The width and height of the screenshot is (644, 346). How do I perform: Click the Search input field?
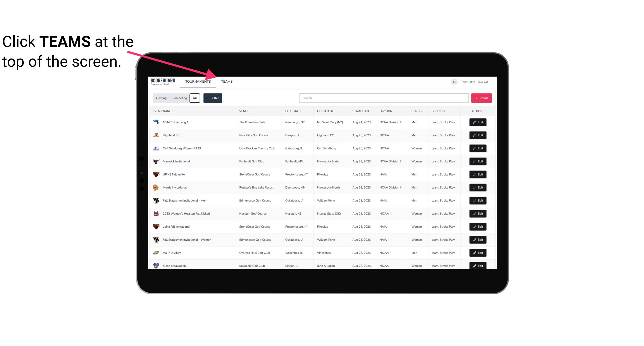(x=383, y=98)
